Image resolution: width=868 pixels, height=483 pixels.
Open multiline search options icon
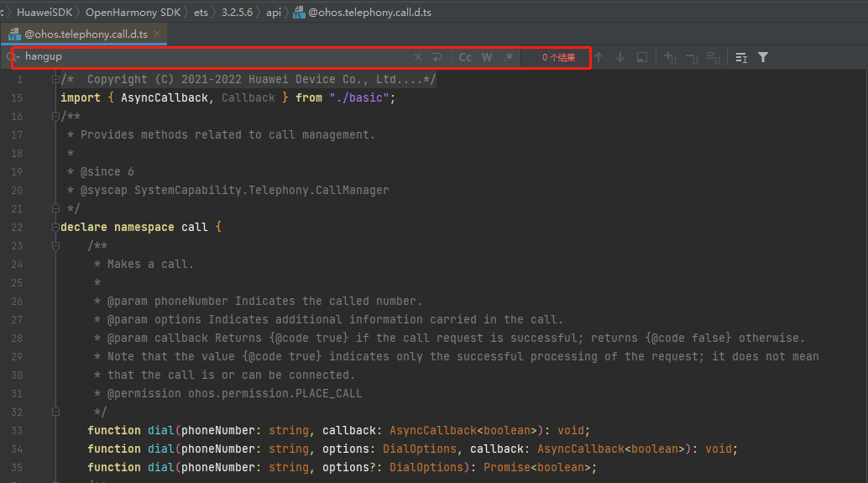pos(741,58)
